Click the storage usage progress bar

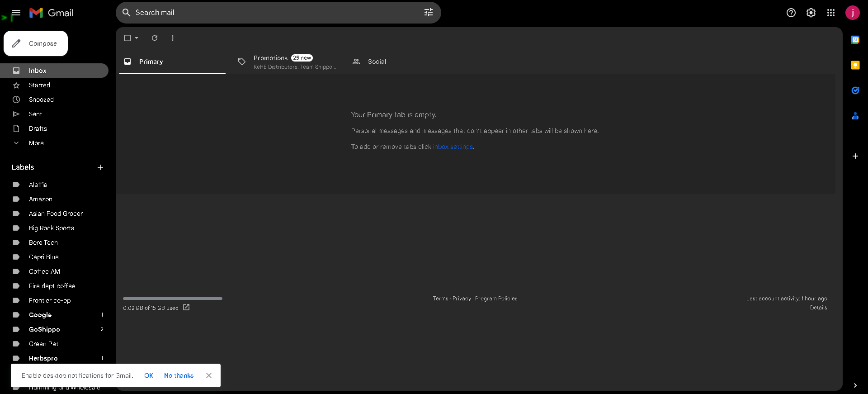pyautogui.click(x=173, y=299)
